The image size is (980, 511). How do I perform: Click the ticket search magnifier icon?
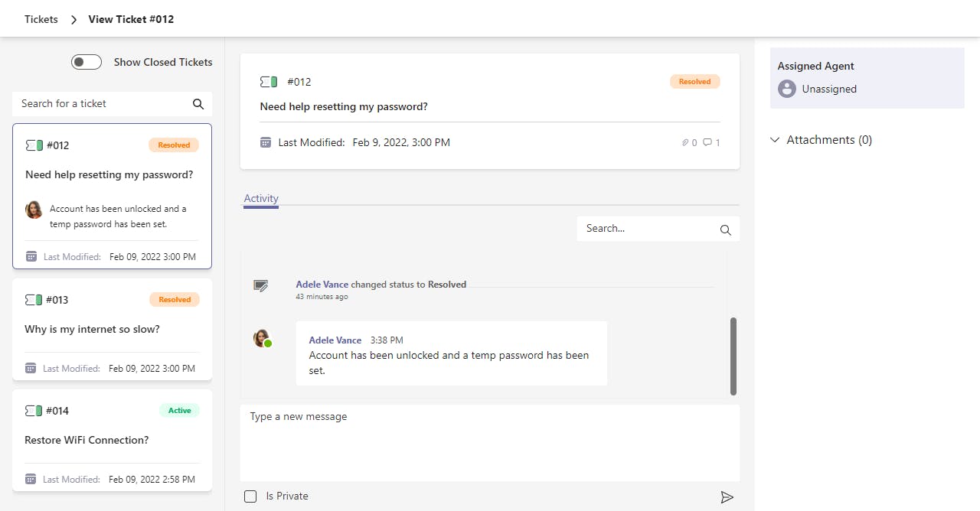198,104
